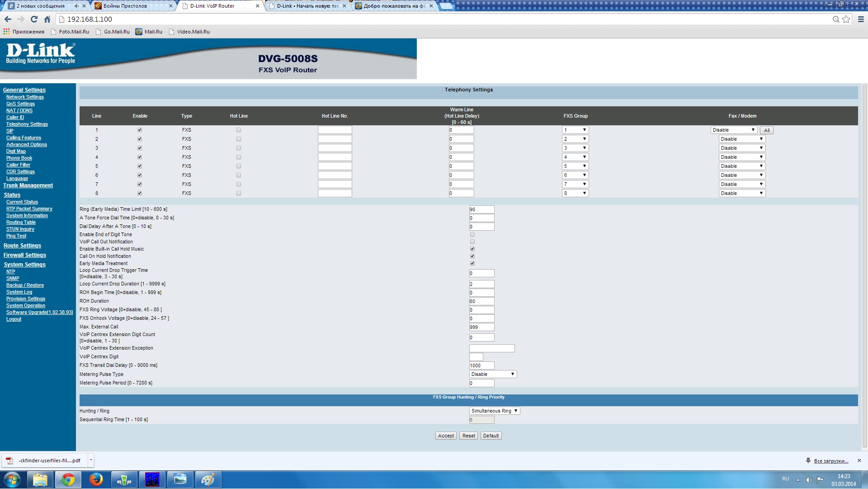Click the Accept button
Image resolution: width=868 pixels, height=489 pixels.
446,436
